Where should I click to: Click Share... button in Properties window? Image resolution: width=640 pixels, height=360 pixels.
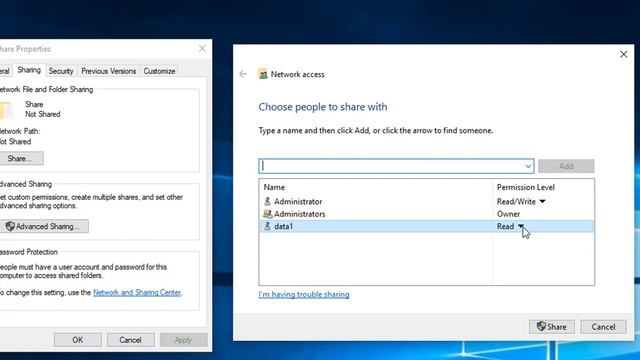click(x=20, y=158)
